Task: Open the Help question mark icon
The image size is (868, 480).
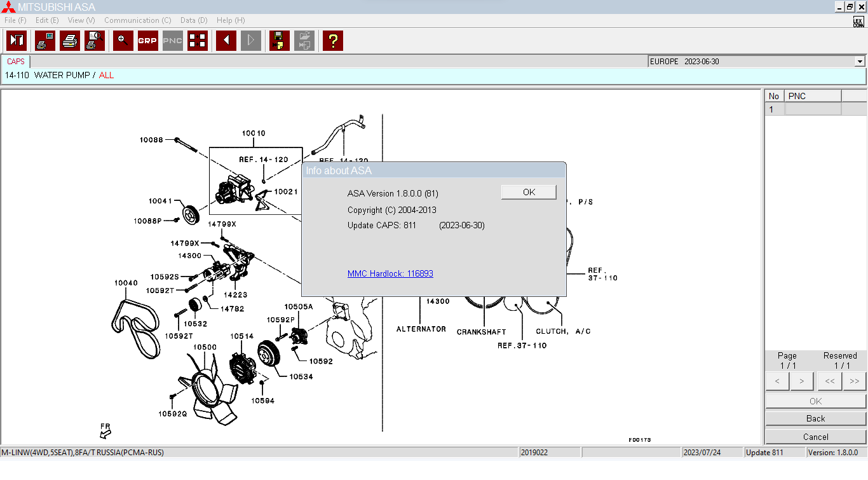Action: (332, 41)
